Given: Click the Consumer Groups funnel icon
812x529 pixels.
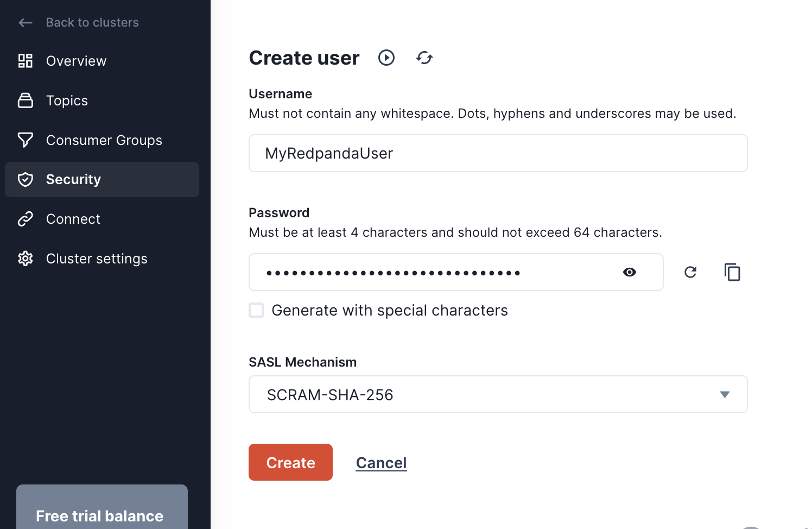Looking at the screenshot, I should coord(26,140).
